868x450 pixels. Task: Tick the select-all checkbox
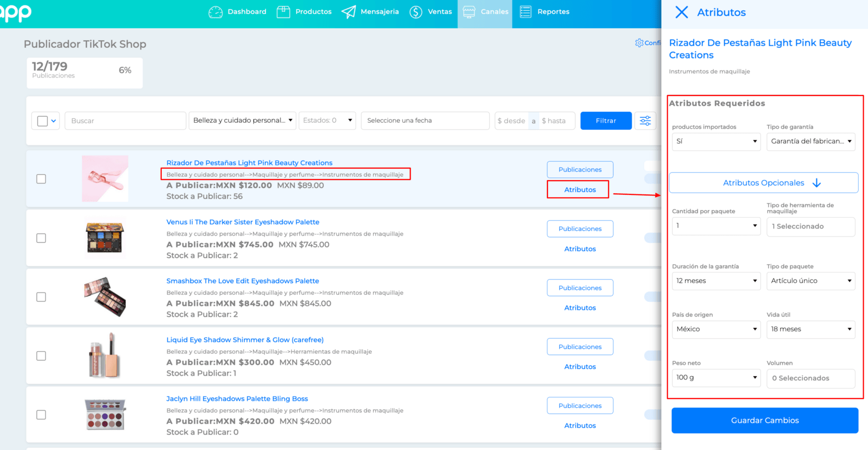point(42,121)
